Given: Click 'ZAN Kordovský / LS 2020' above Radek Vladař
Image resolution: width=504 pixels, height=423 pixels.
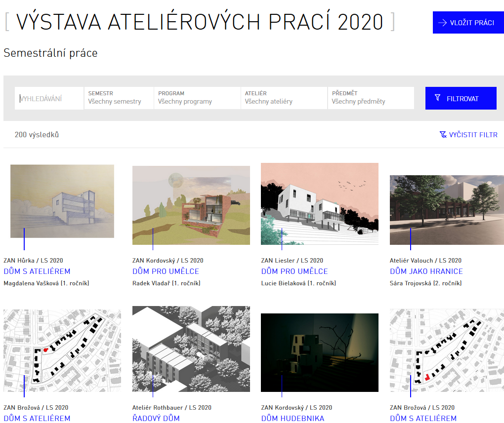Looking at the screenshot, I should pyautogui.click(x=168, y=261).
